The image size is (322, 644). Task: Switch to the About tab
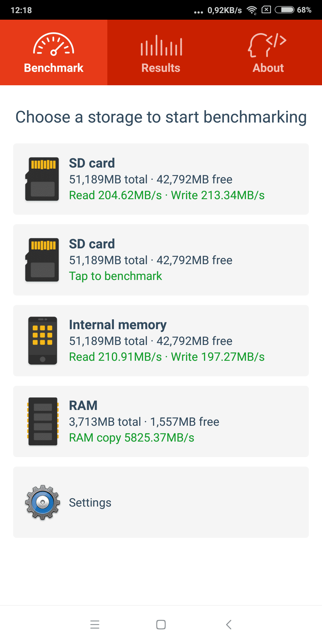tap(268, 52)
